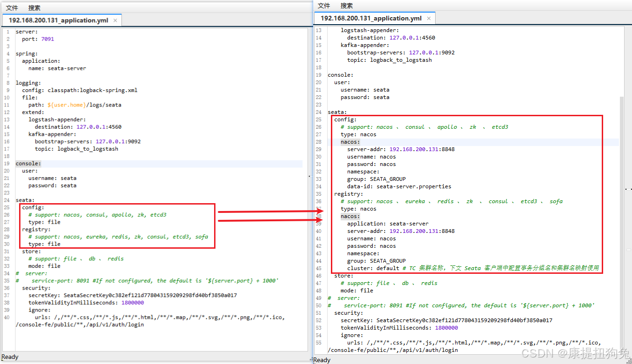
Task: Click the secretKey line in the left editor
Action: [133, 295]
